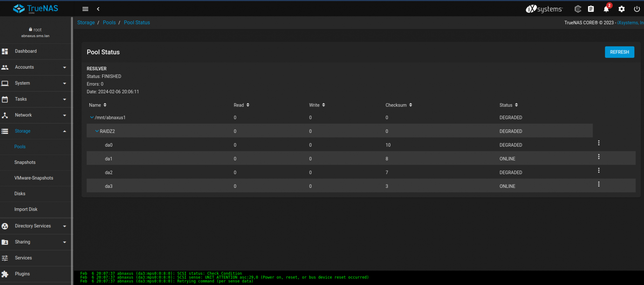Go to Pools breadcrumb link
The image size is (644, 285).
pyautogui.click(x=109, y=22)
